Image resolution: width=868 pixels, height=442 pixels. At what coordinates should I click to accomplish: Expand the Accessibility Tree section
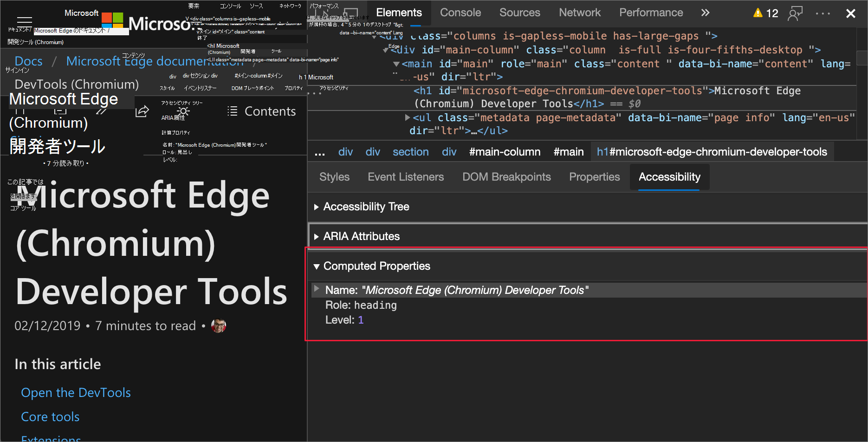pos(587,207)
